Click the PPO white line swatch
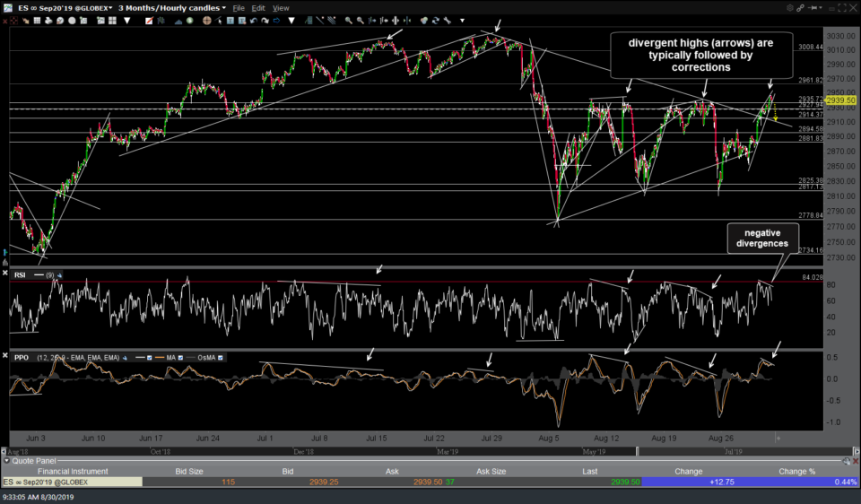861x504 pixels. click(x=140, y=358)
